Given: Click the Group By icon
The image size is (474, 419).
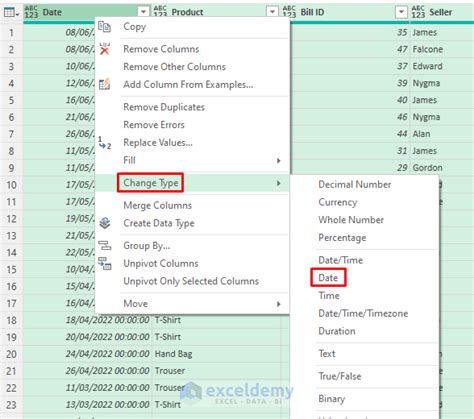Looking at the screenshot, I should point(105,246).
